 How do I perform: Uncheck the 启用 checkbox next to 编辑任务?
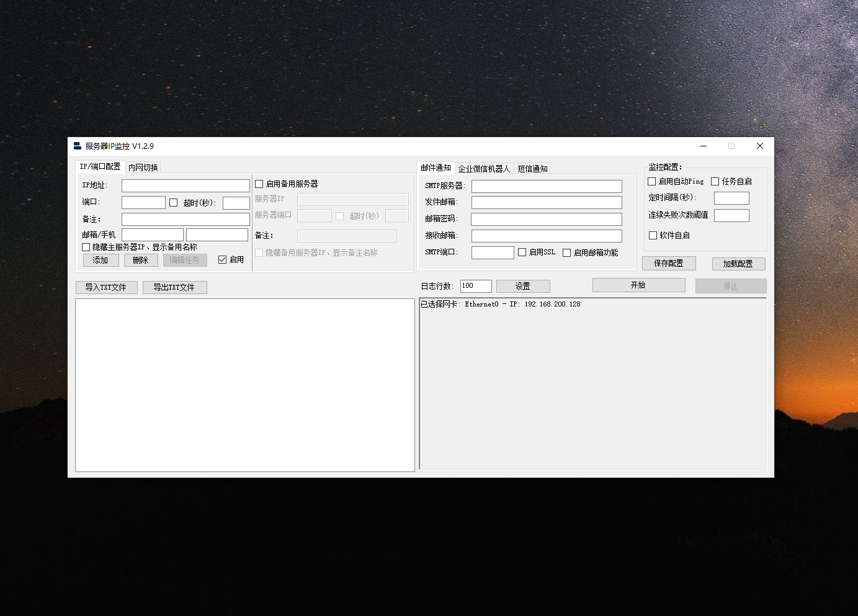pos(222,260)
